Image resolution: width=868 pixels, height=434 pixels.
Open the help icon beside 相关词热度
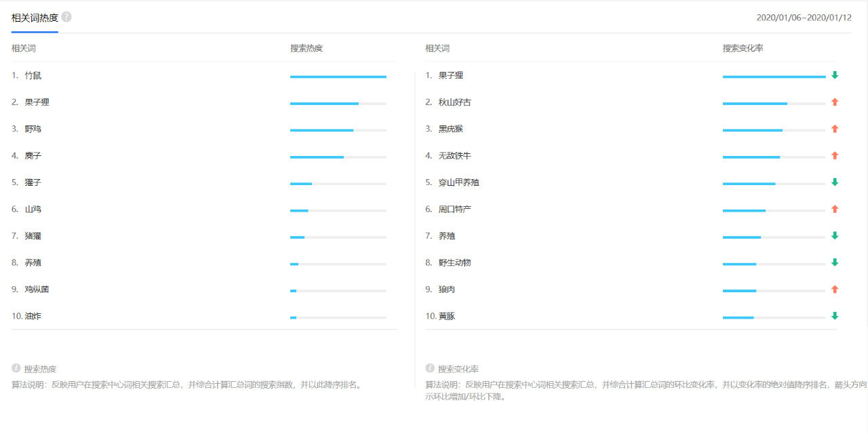click(66, 17)
